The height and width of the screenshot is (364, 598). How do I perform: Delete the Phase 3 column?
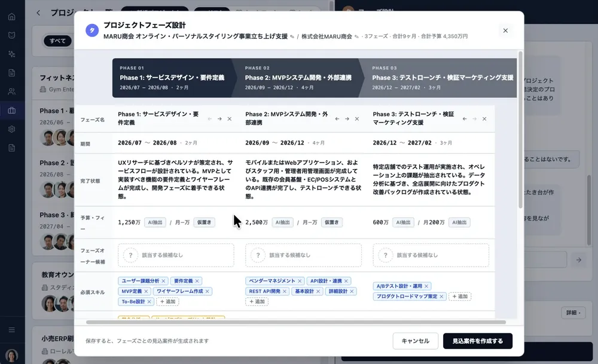click(x=484, y=119)
